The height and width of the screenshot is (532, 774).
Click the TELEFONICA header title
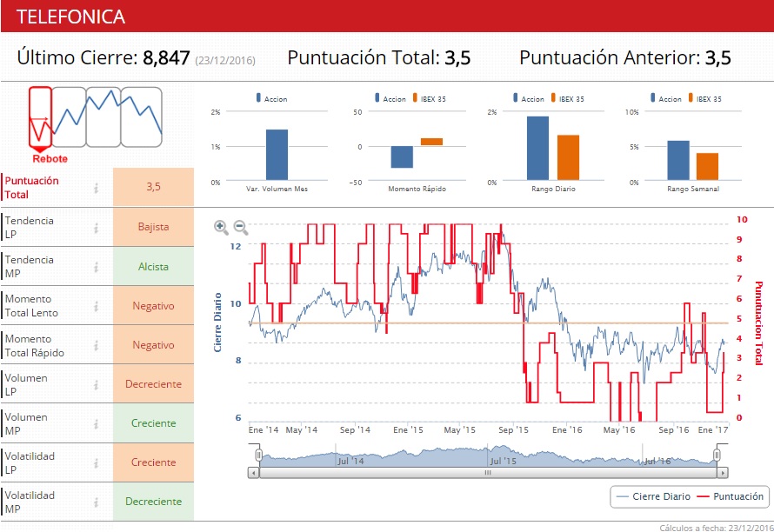(70, 17)
